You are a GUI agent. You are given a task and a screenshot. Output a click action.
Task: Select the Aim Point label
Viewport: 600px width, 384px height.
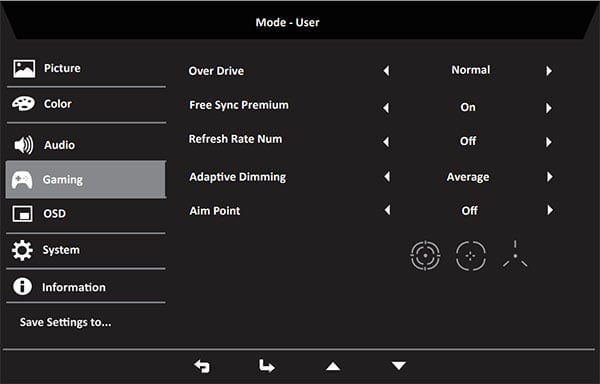point(215,211)
